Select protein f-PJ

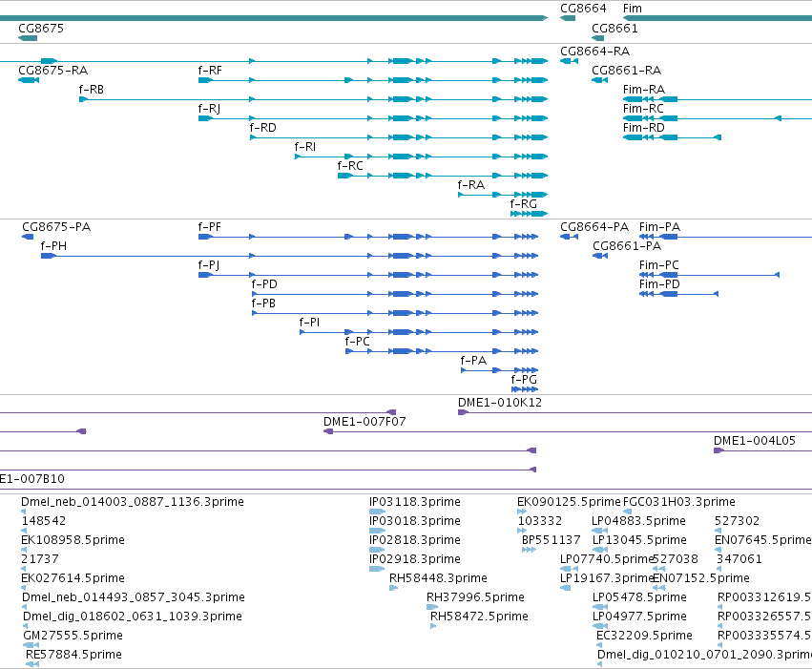pyautogui.click(x=209, y=265)
